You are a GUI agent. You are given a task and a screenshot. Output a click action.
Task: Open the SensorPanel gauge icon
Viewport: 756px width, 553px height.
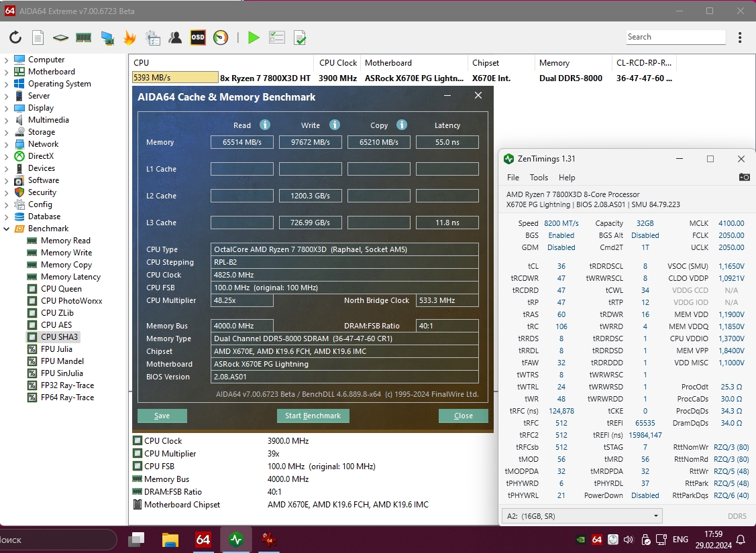coord(221,38)
